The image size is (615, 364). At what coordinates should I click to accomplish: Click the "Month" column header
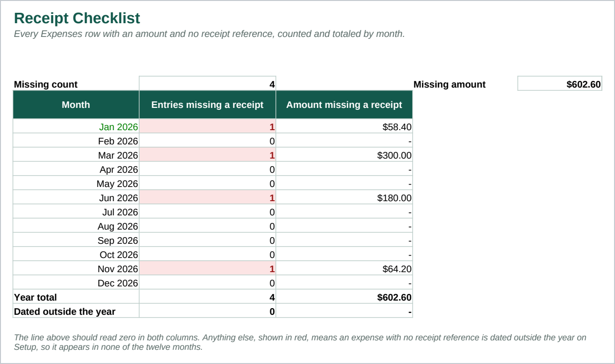coord(76,105)
